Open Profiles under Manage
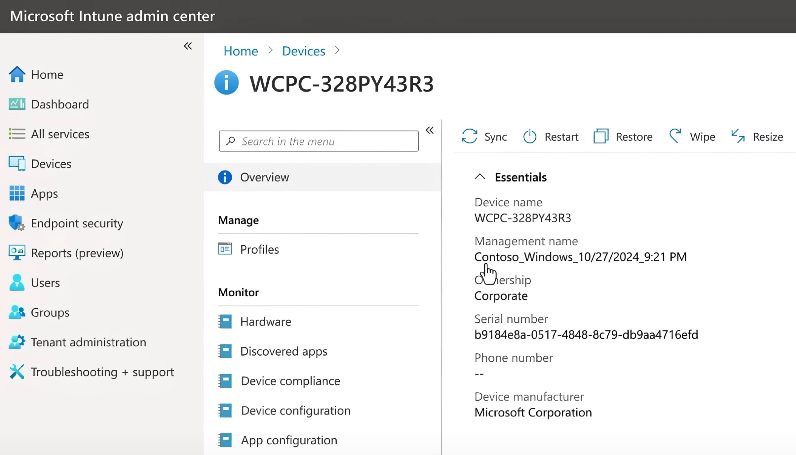Image resolution: width=796 pixels, height=455 pixels. tap(259, 249)
